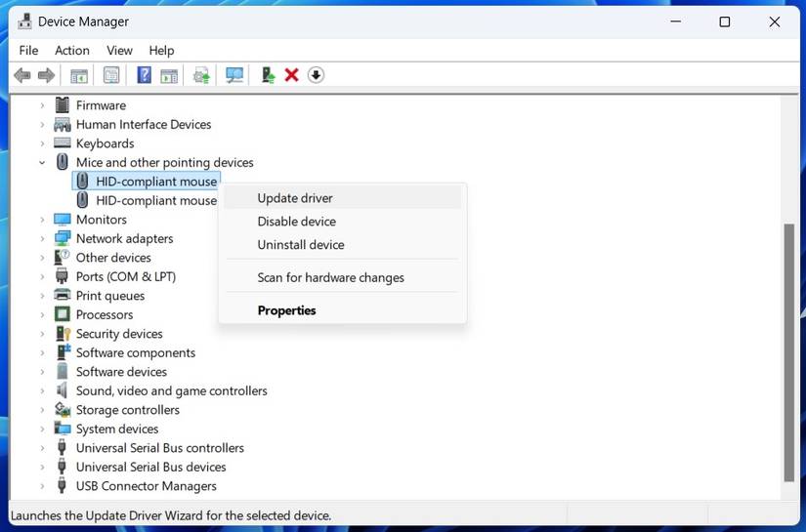Click the Update driver toolbar icon with green arrow
Viewport: 806px width, 532px height.
pyautogui.click(x=268, y=75)
